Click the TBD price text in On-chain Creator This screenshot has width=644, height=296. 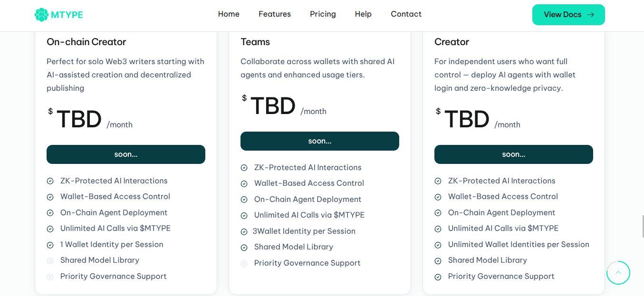(79, 118)
